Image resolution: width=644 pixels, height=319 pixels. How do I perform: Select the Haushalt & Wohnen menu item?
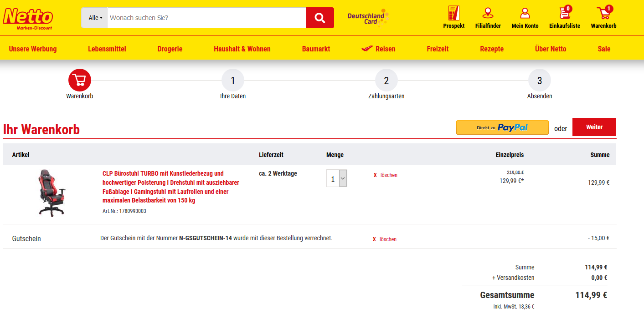(x=242, y=49)
